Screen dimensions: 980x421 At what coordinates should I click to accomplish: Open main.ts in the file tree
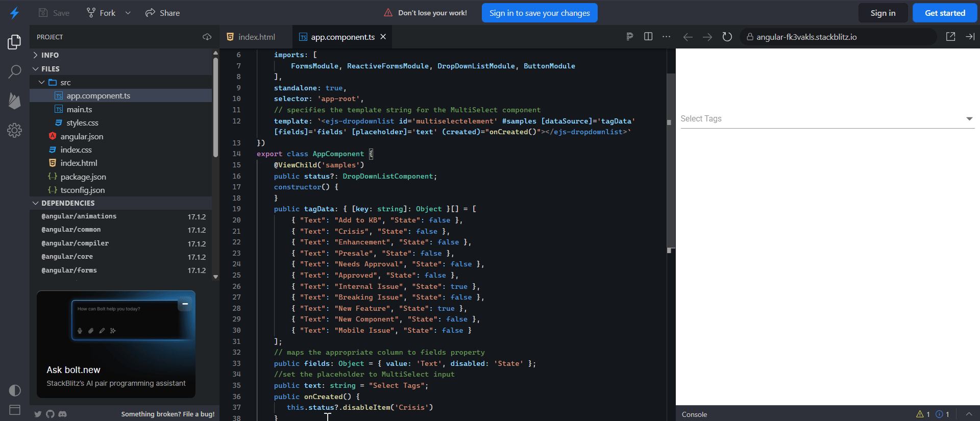pos(79,109)
